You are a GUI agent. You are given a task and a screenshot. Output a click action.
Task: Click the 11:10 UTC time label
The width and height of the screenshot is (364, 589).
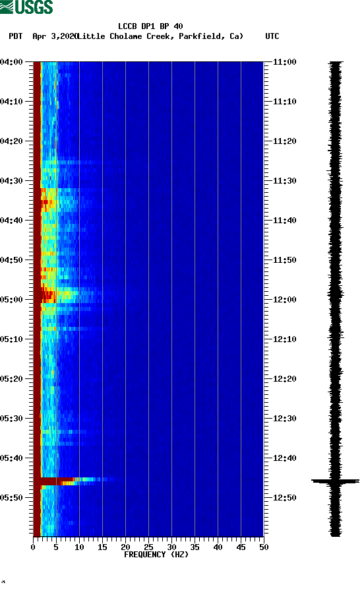[284, 102]
